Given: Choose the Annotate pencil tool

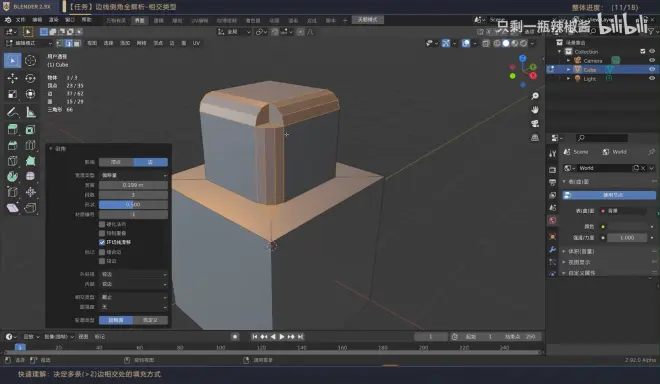Looking at the screenshot, I should tap(13, 112).
